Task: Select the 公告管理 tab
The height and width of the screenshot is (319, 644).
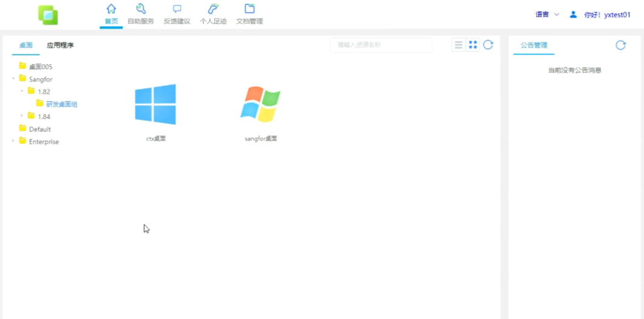Action: (x=534, y=45)
